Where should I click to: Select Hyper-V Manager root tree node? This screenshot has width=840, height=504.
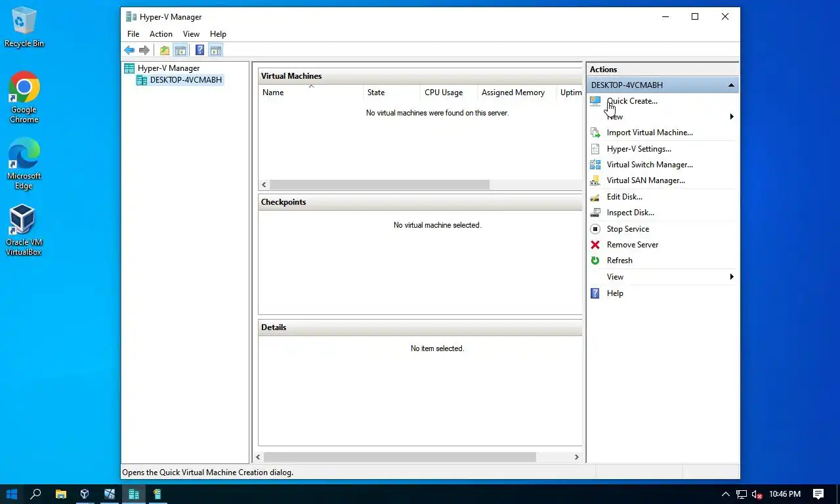pyautogui.click(x=169, y=68)
